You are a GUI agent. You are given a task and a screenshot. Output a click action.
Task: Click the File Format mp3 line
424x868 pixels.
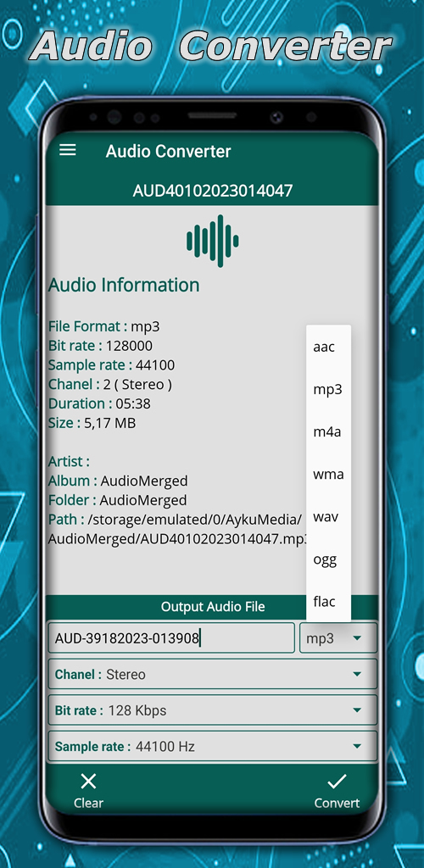(104, 326)
